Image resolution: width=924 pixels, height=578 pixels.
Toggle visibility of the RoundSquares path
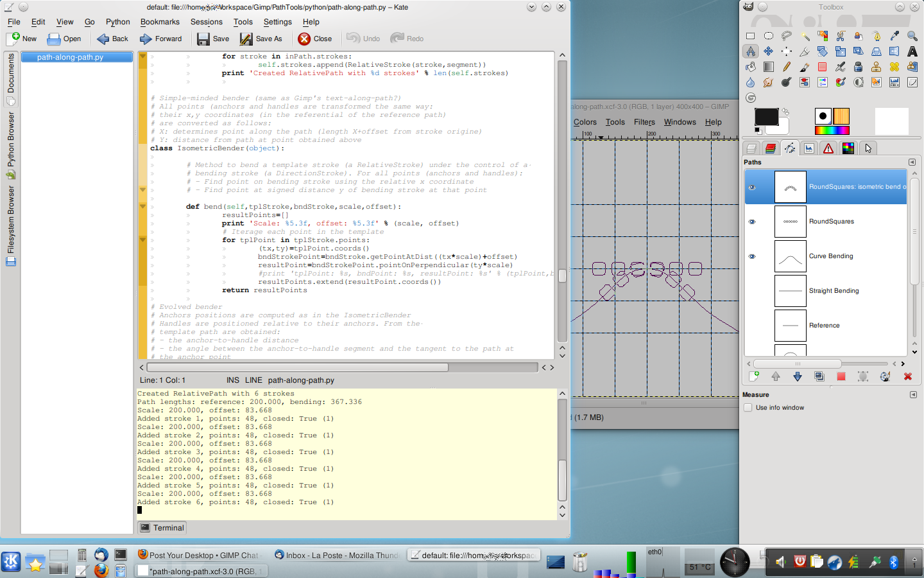pyautogui.click(x=752, y=222)
